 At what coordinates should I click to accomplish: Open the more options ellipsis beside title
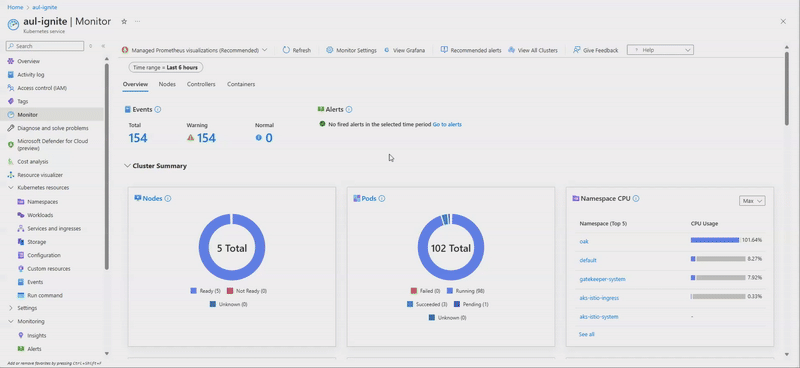137,21
